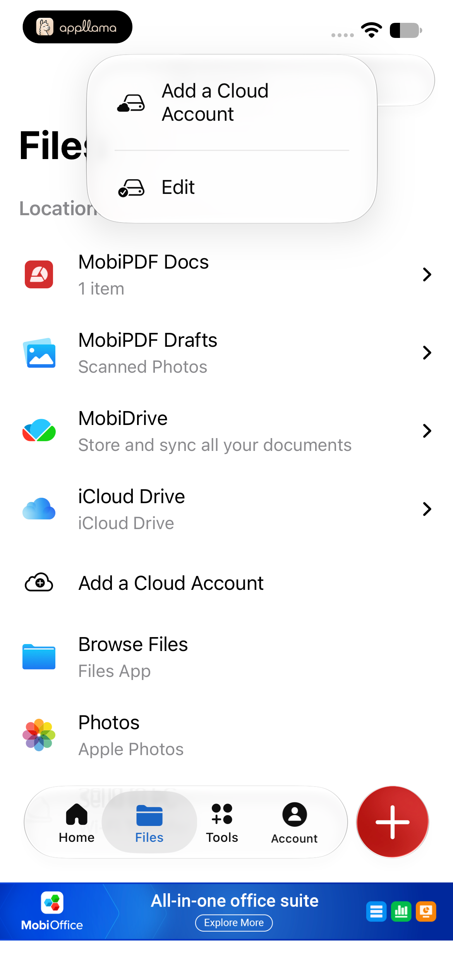Tap the battery status icon
453x980 pixels.
coord(406,30)
